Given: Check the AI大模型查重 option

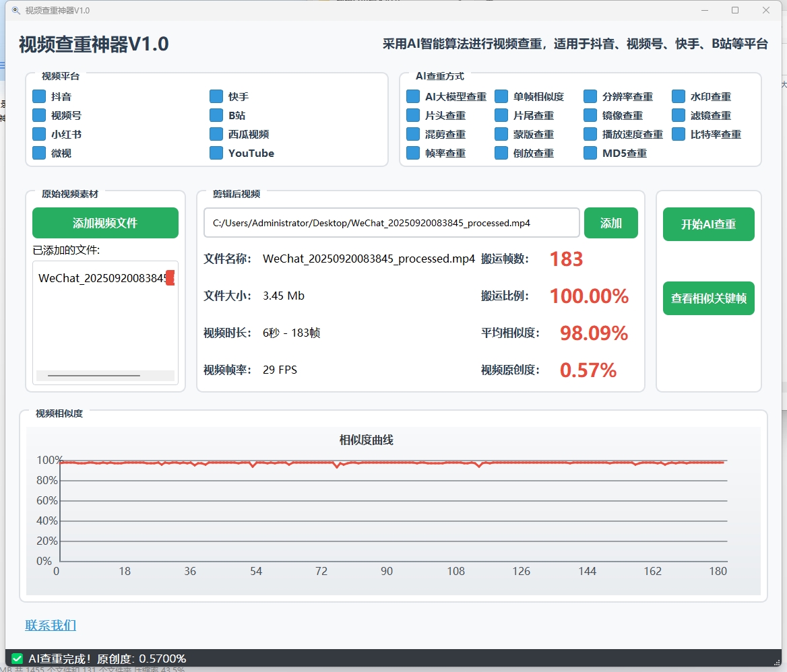Looking at the screenshot, I should (412, 96).
